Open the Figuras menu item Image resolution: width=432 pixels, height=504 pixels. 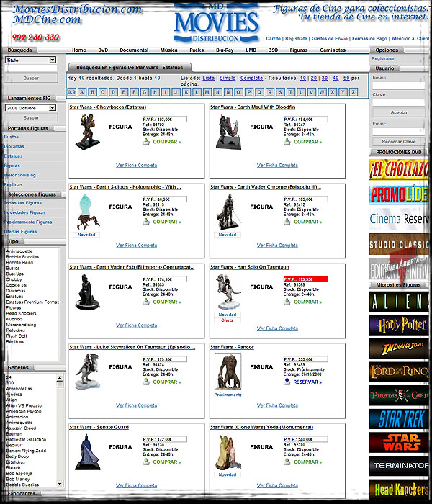pyautogui.click(x=299, y=50)
